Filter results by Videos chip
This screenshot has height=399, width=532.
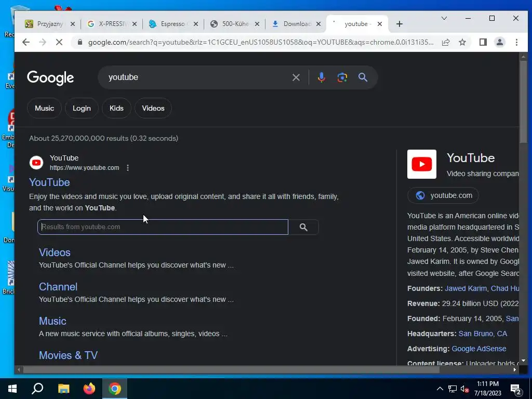153,108
